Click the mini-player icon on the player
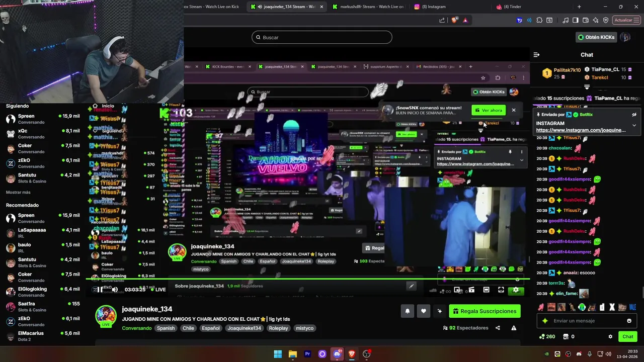644x362 pixels. [x=457, y=290]
